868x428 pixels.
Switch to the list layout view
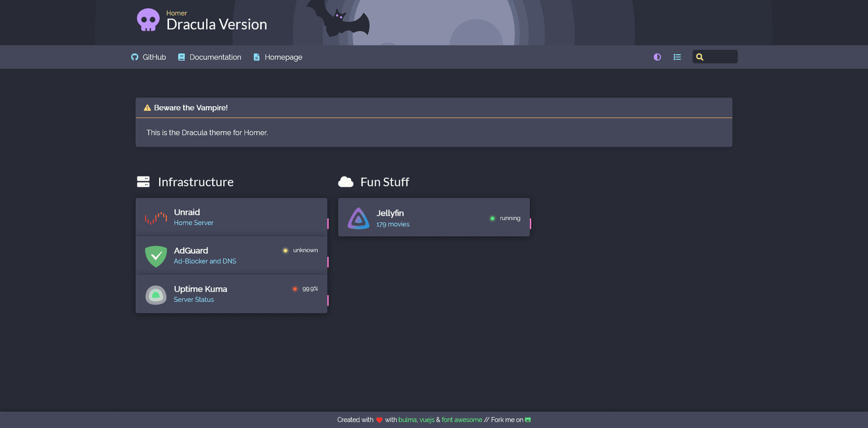pyautogui.click(x=677, y=57)
